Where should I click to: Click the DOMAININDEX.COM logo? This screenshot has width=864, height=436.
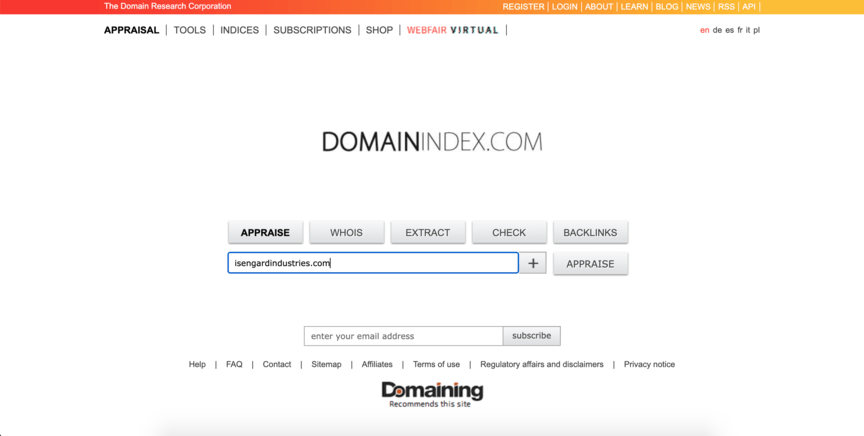[432, 142]
